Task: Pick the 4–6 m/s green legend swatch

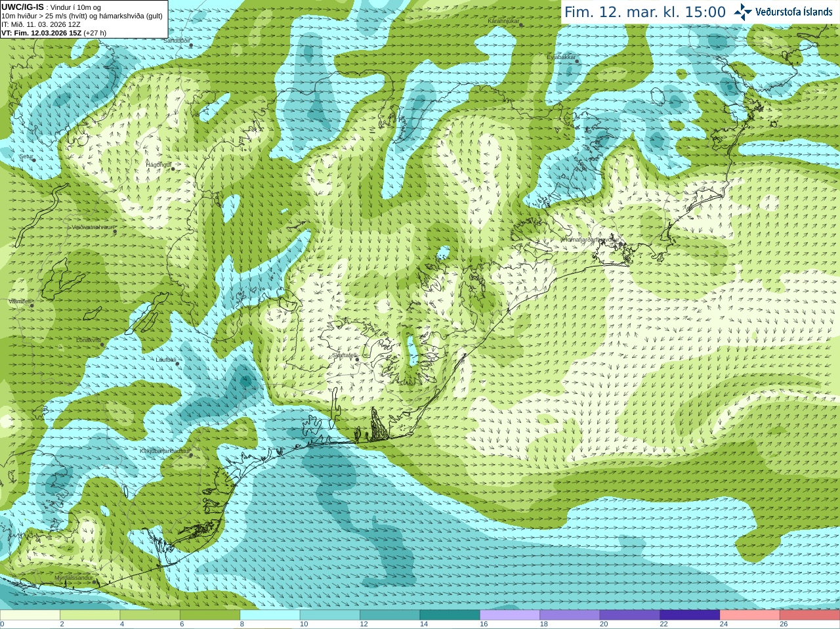Action: (x=150, y=615)
